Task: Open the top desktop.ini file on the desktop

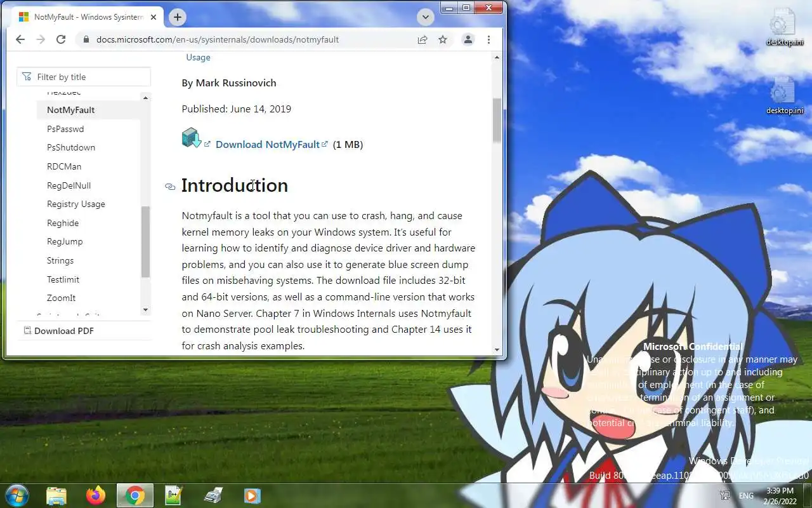Action: [x=784, y=27]
